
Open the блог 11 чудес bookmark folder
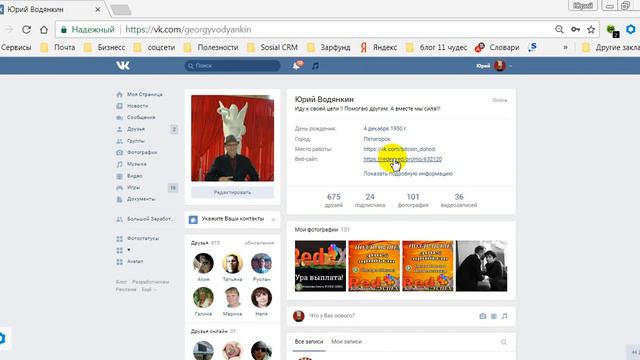[x=436, y=47]
